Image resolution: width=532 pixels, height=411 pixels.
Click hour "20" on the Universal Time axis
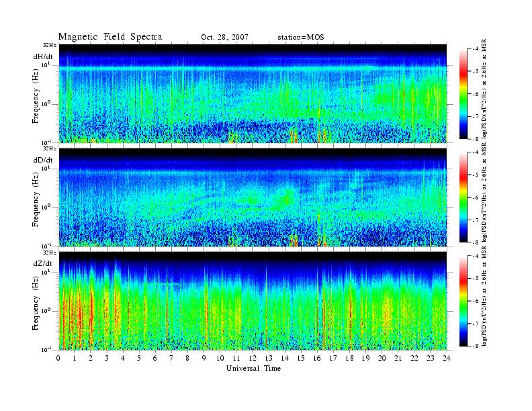(x=382, y=358)
